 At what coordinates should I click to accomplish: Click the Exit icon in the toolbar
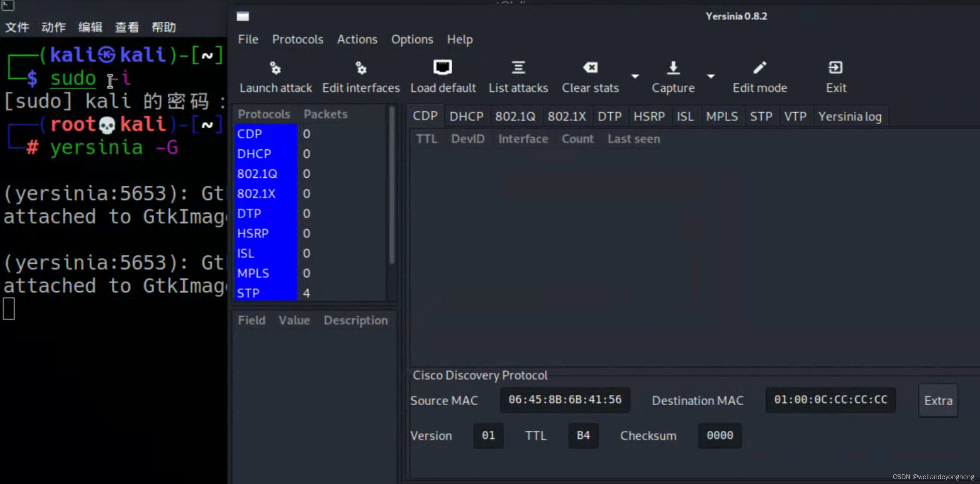point(835,68)
